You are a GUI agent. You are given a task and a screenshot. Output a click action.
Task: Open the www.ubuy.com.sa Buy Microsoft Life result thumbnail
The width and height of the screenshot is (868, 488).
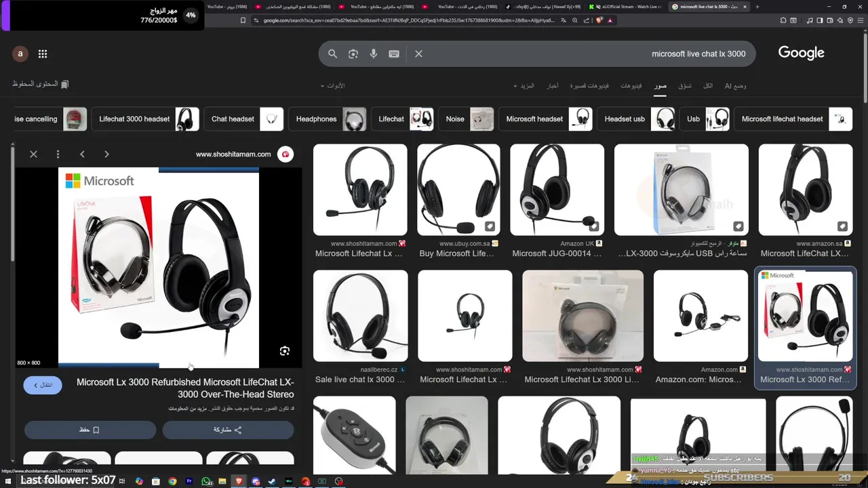point(458,190)
